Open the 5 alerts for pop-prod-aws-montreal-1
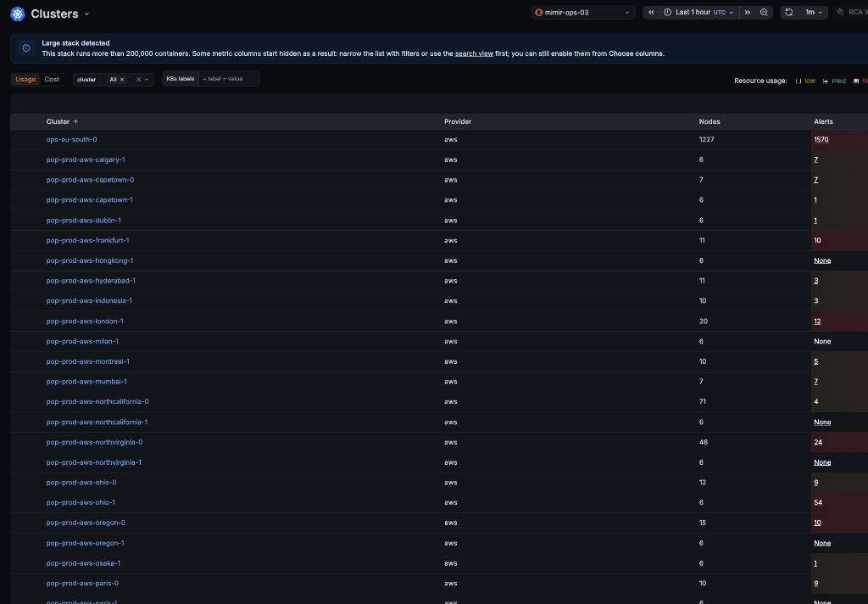The height and width of the screenshot is (604, 868). pyautogui.click(x=816, y=361)
